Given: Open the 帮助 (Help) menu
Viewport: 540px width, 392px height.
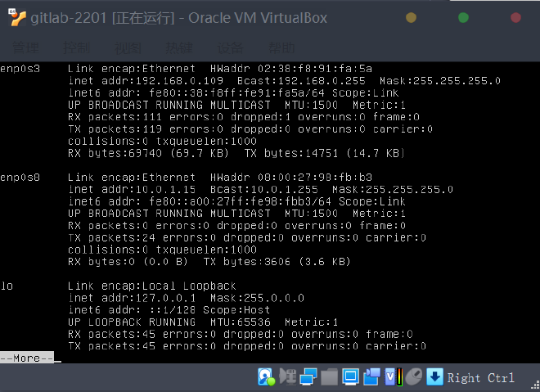Looking at the screenshot, I should pyautogui.click(x=283, y=47).
